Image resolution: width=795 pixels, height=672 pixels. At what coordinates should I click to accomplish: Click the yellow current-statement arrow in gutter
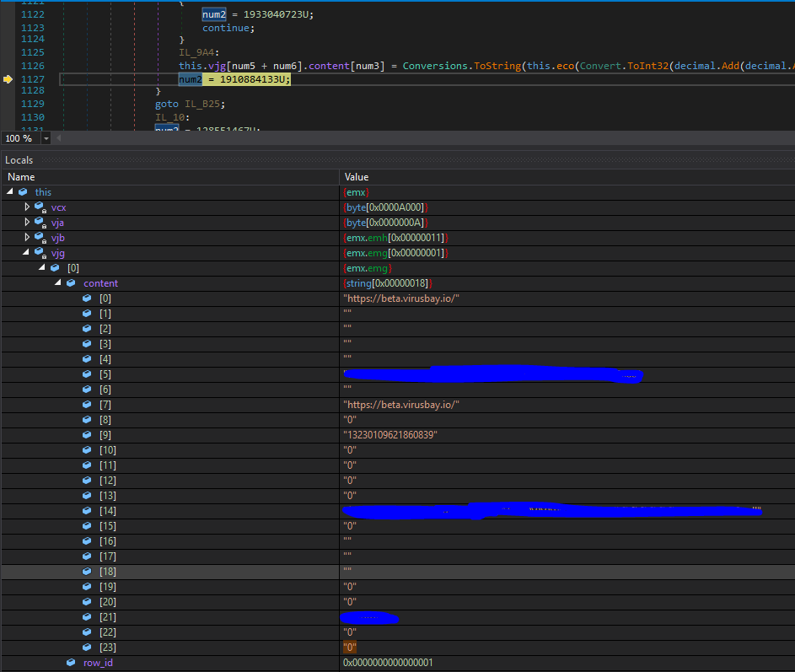coord(8,78)
